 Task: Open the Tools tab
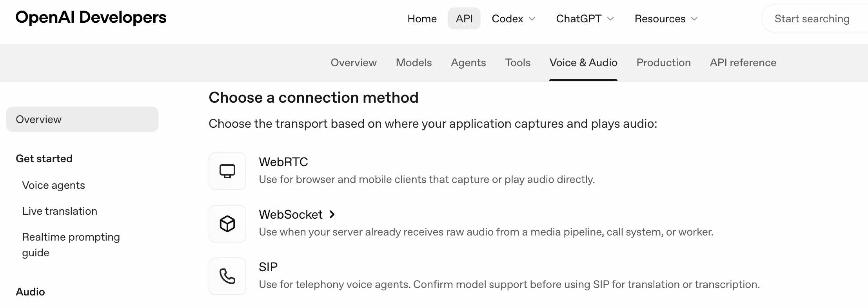(518, 63)
